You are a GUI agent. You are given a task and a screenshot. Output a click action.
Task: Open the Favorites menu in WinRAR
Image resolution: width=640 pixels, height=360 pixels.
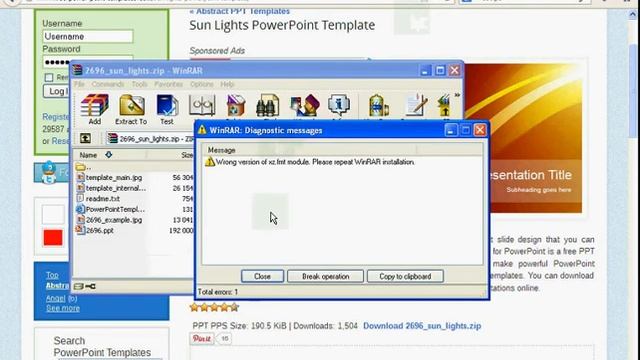[x=169, y=84]
